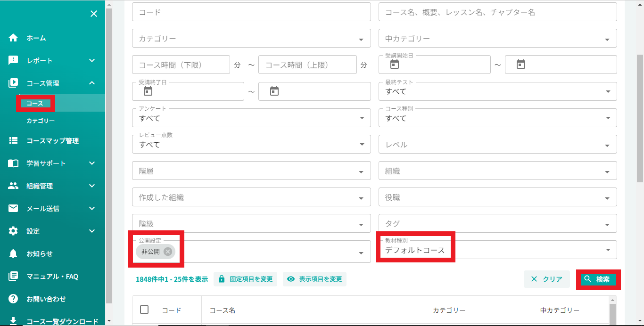The image size is (644, 326).
Task: Select カテゴリー in the sidebar submenu
Action: click(x=41, y=121)
